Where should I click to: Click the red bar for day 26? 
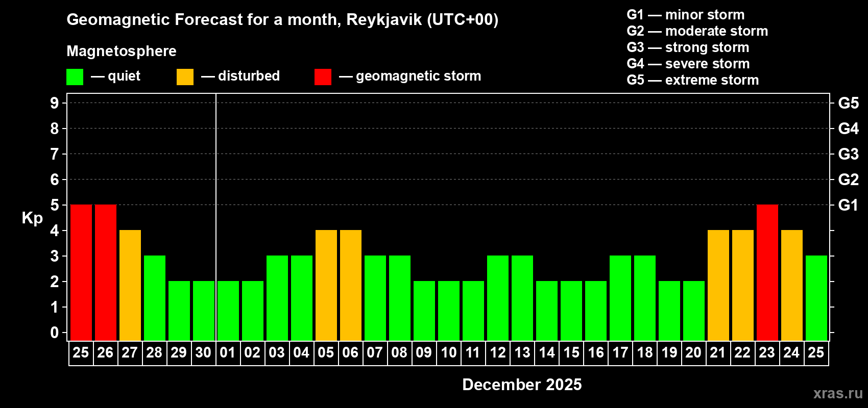coord(106,272)
